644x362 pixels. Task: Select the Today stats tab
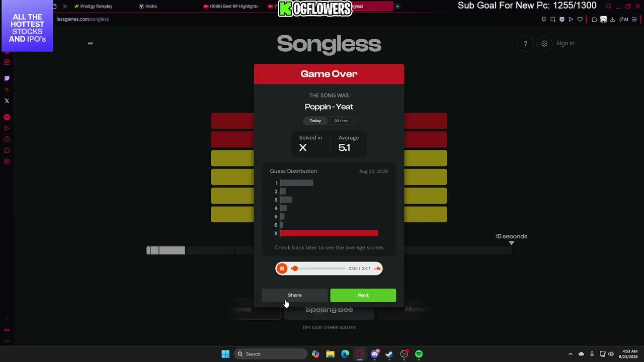[x=315, y=121]
